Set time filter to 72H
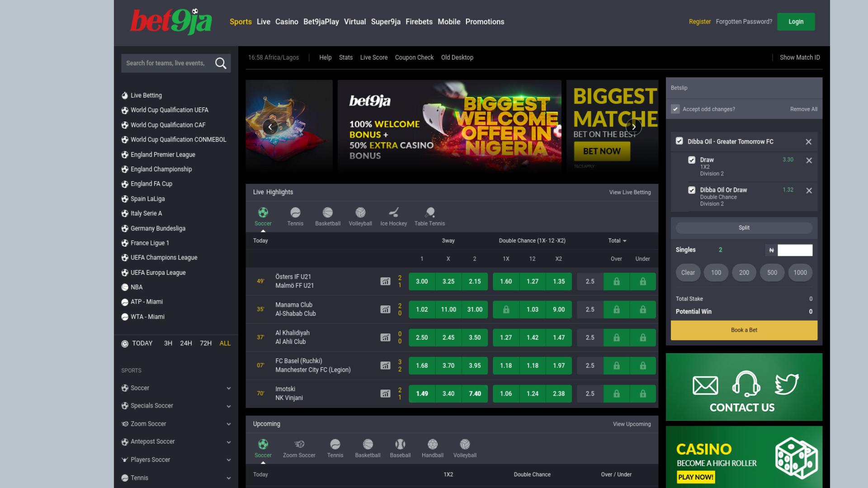The image size is (868, 488). click(206, 343)
